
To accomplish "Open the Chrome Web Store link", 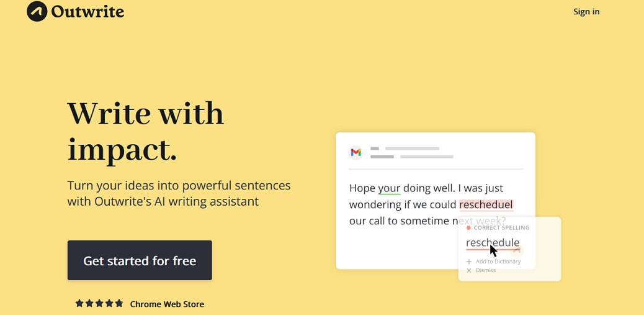I will [x=167, y=304].
